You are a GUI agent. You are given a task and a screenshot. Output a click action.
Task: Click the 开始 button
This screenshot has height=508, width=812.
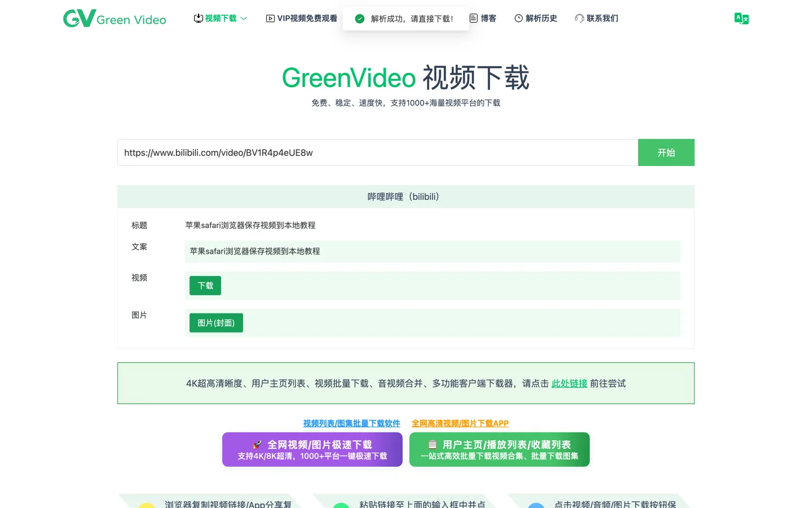pyautogui.click(x=666, y=152)
